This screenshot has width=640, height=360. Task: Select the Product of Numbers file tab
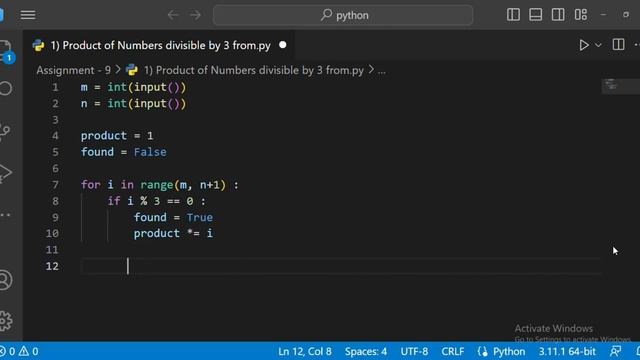160,45
